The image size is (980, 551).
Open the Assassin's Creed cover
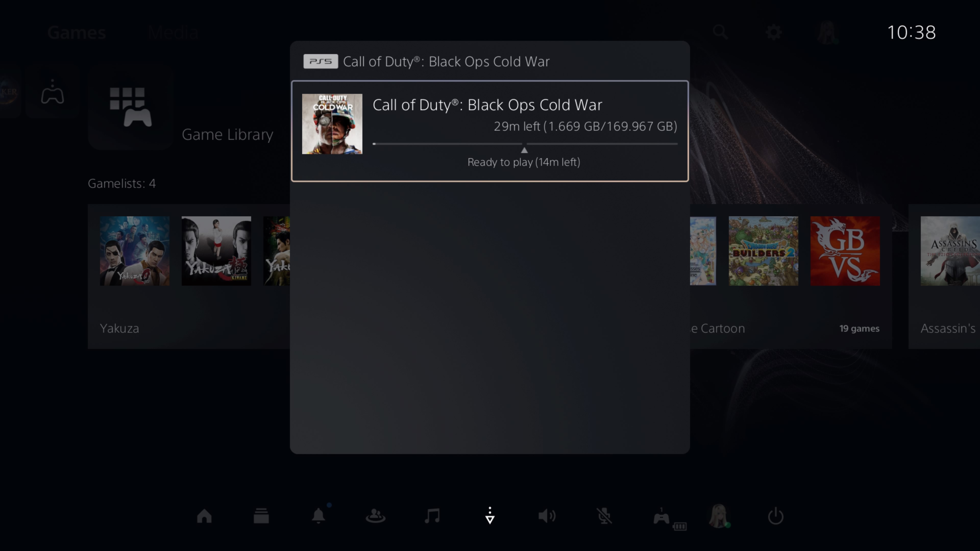(x=950, y=251)
